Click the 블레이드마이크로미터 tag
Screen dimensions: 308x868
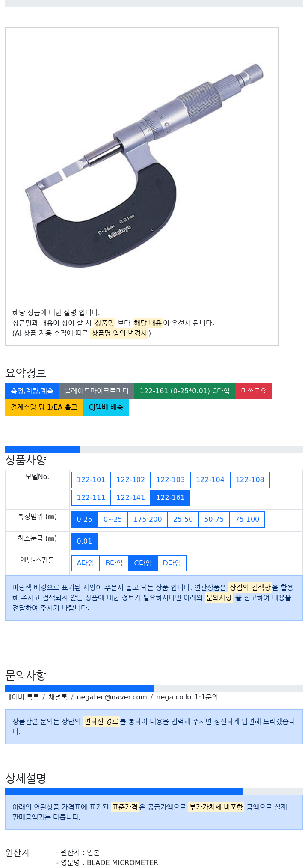click(97, 391)
